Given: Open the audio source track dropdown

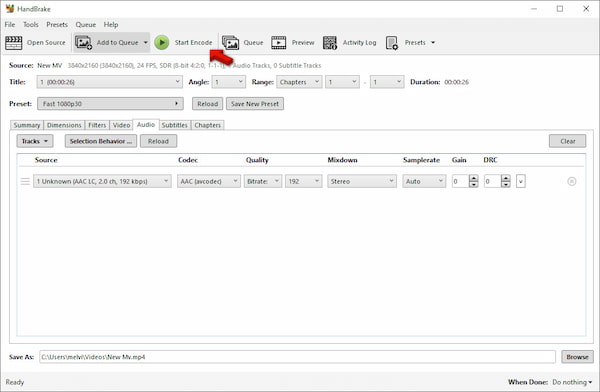Looking at the screenshot, I should pos(102,181).
